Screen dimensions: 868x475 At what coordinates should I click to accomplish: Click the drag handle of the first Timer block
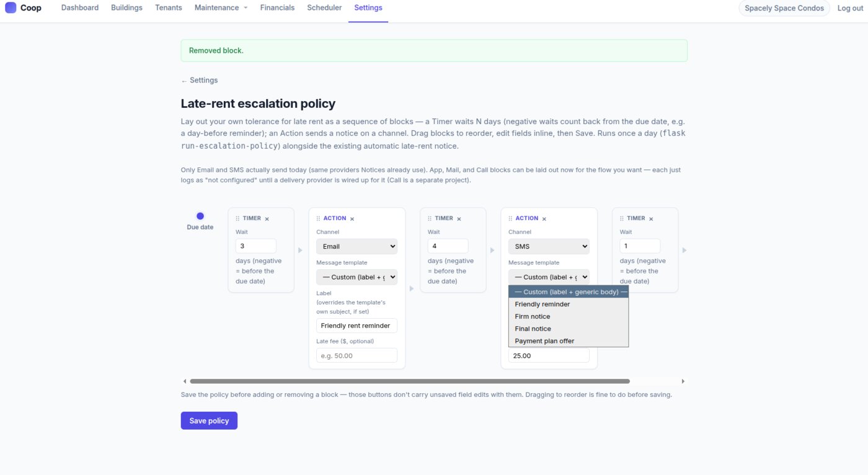pos(238,219)
